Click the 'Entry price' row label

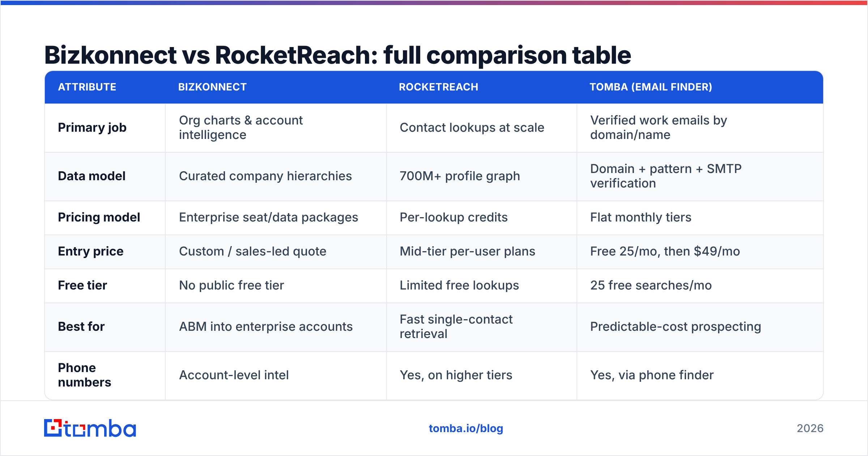(x=91, y=252)
